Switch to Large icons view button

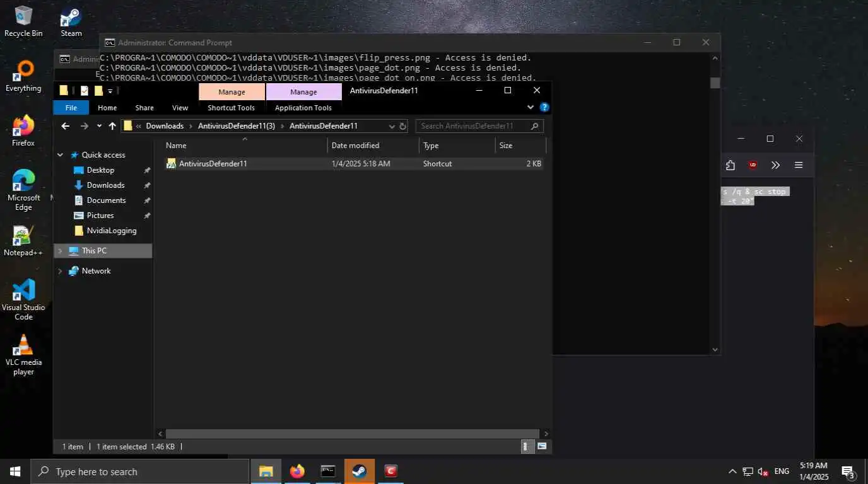[542, 446]
